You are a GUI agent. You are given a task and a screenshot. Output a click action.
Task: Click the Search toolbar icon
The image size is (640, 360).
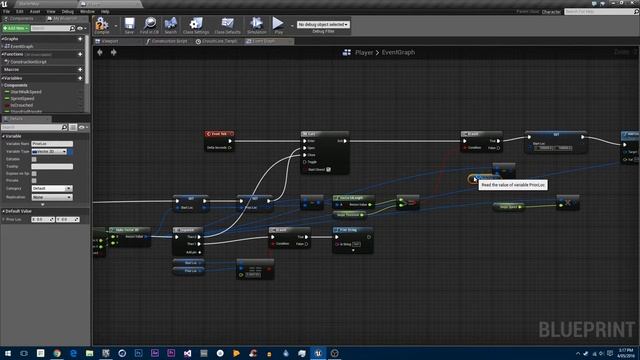pos(171,25)
